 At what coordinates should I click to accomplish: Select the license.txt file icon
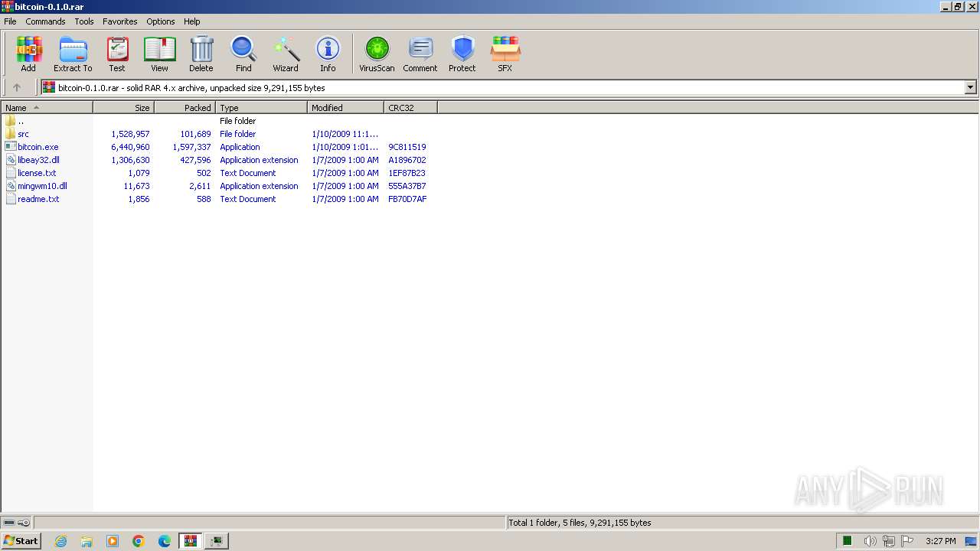point(10,173)
